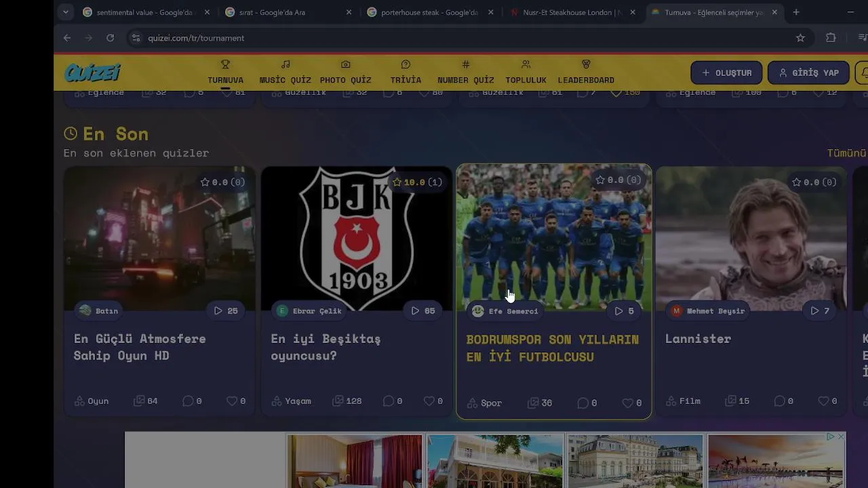Open the Leaderboard nav item
Viewport: 868px width, 488px height.
click(x=586, y=73)
